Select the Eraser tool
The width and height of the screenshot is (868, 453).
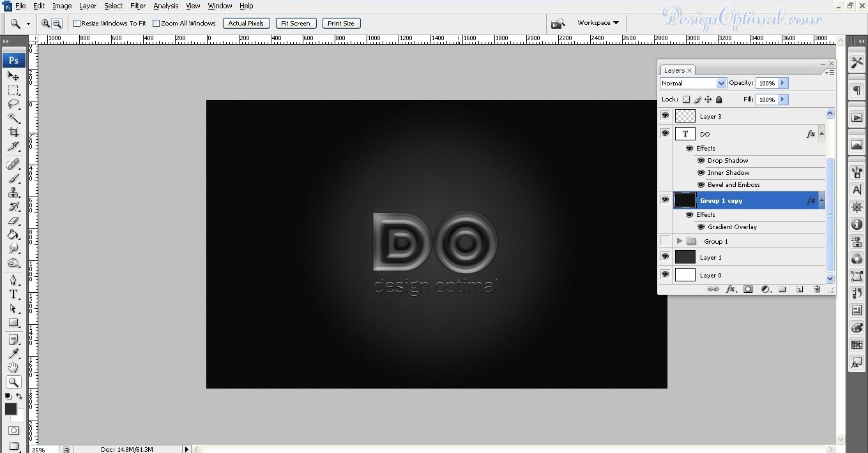coord(13,220)
